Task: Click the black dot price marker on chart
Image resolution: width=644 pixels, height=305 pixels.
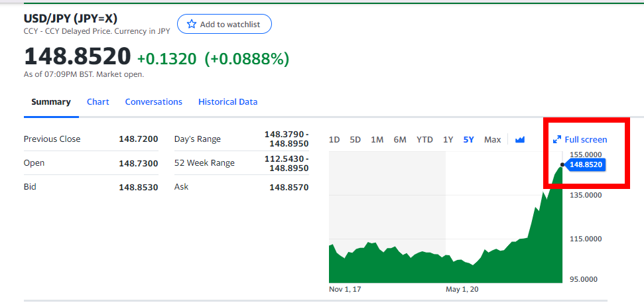Action: 562,164
